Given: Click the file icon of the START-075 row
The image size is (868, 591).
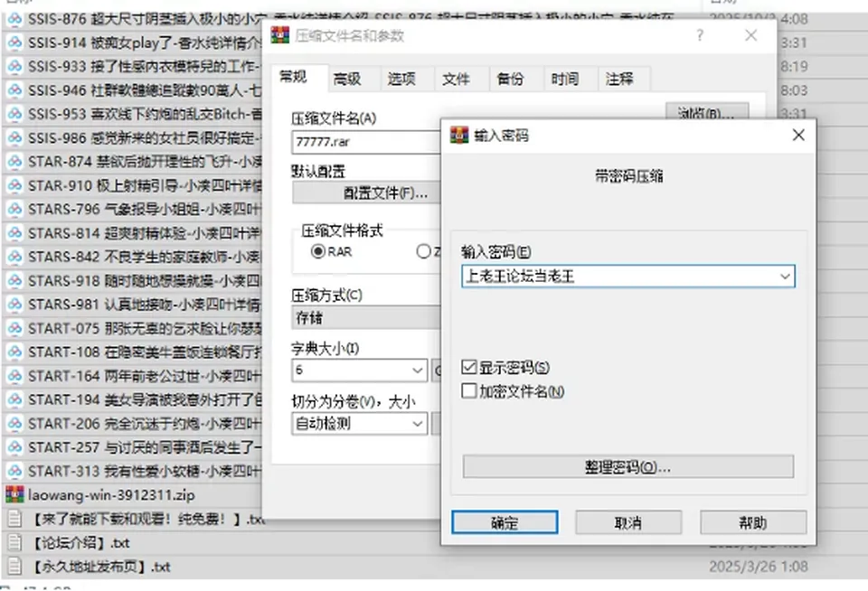Looking at the screenshot, I should [15, 328].
